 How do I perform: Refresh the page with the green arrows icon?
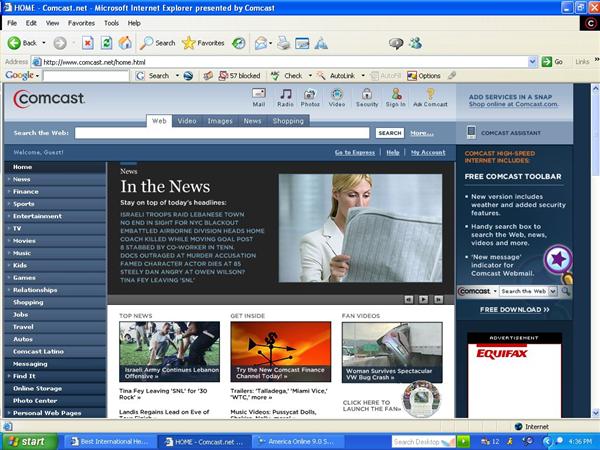[x=106, y=43]
